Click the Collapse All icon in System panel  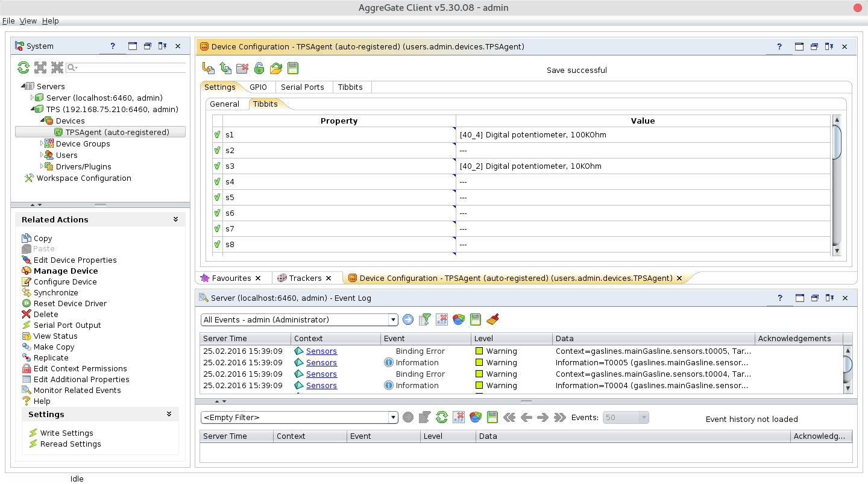coord(57,68)
